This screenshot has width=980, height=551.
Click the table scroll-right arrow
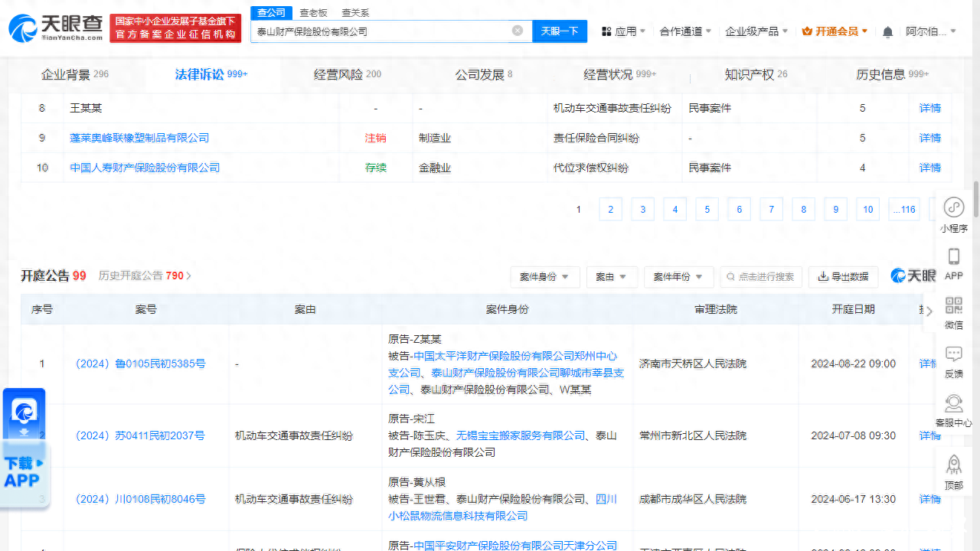coord(929,311)
